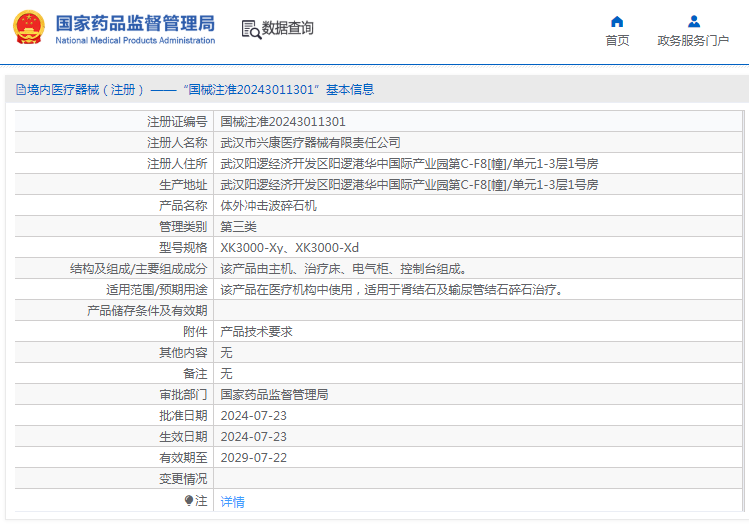Select model value XK3000-Xy、XK3000-Xd
Viewport: 749px width, 526px height.
coord(289,248)
